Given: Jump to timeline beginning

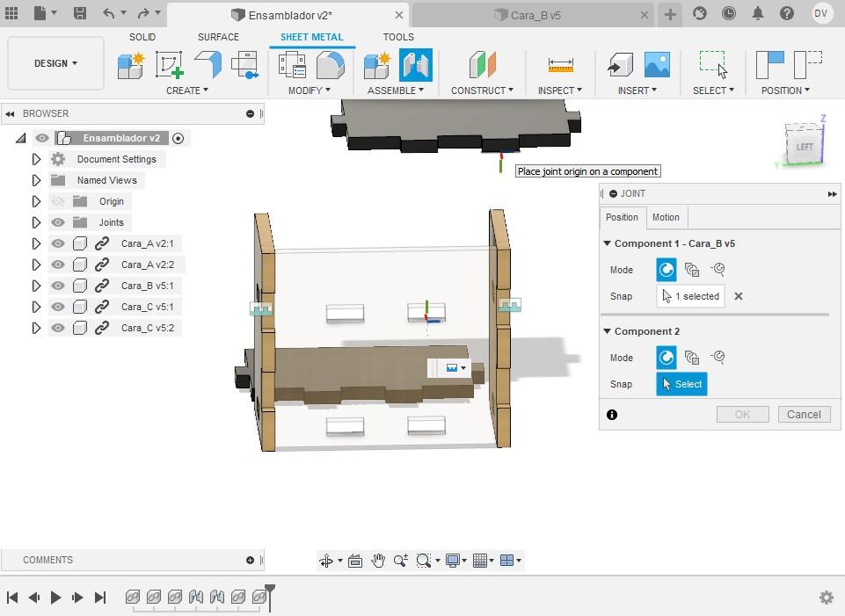Looking at the screenshot, I should (x=12, y=598).
